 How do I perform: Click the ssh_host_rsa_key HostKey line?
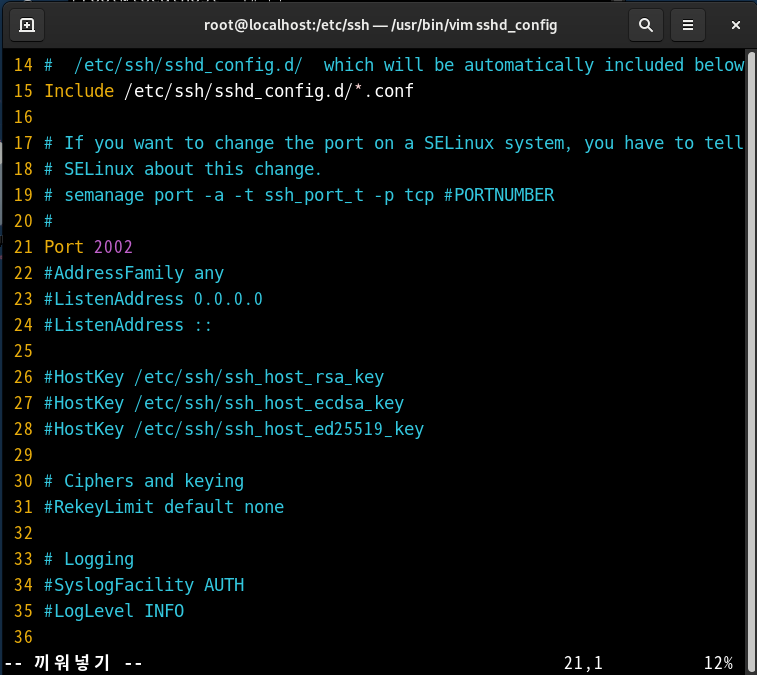[x=214, y=377]
